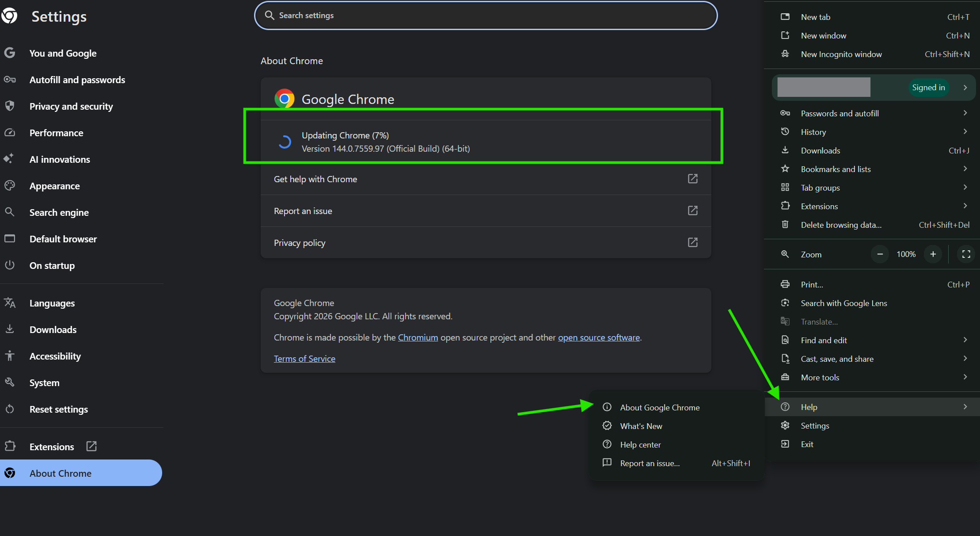Click the AI innovations sparkle icon
This screenshot has height=536, width=980.
coord(9,159)
